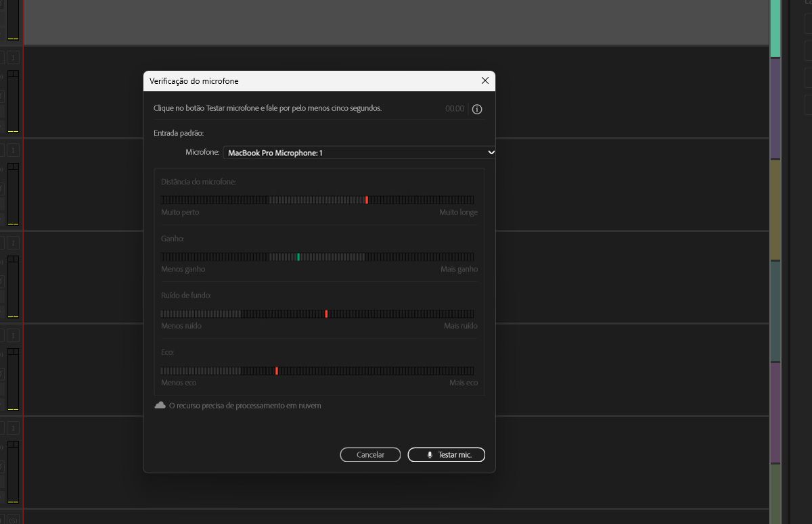This screenshot has height=524, width=812.
Task: Click the 'Muito perto' label
Action: point(180,212)
